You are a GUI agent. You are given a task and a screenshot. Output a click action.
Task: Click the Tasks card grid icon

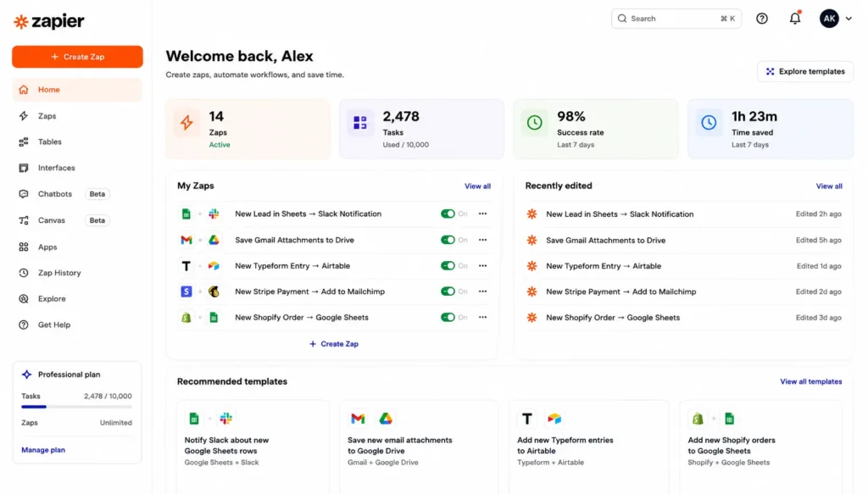click(359, 122)
